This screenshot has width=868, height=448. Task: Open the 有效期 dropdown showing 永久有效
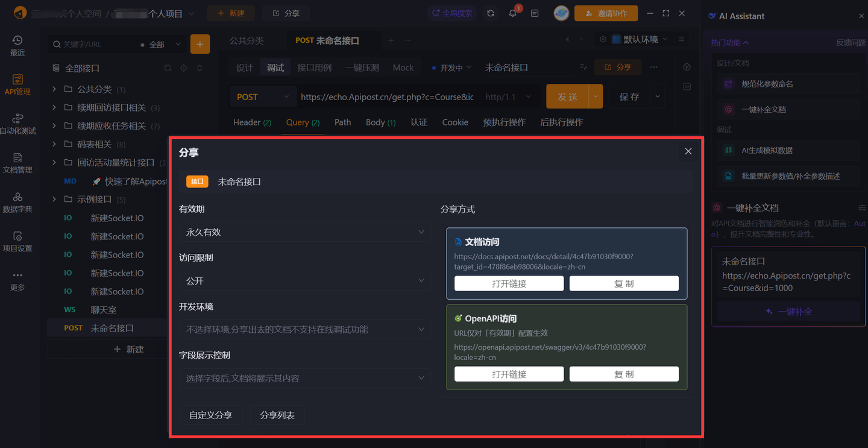304,232
